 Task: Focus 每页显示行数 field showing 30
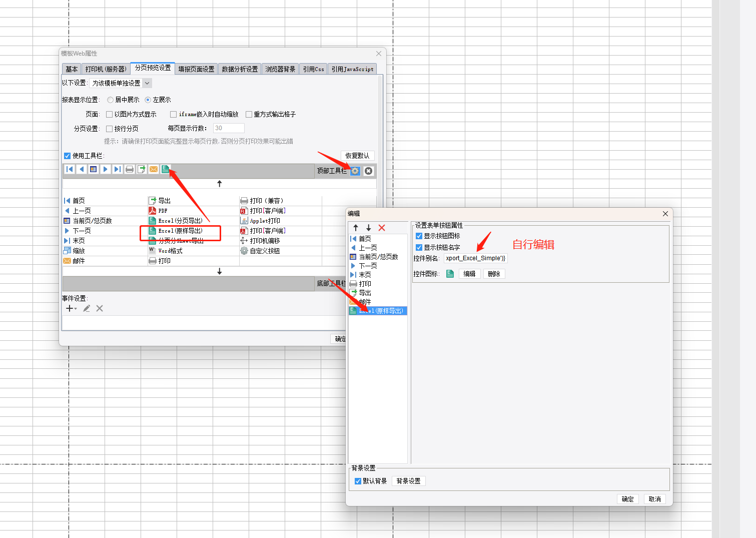[229, 128]
